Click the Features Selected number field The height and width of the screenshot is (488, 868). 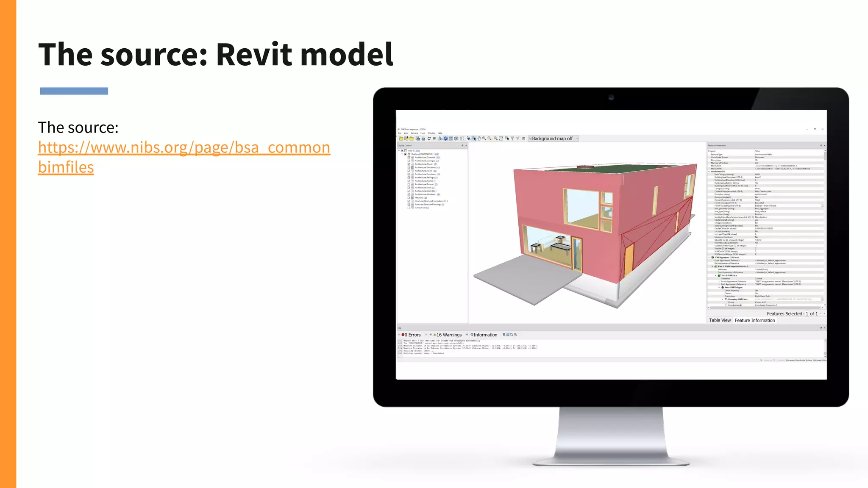807,313
